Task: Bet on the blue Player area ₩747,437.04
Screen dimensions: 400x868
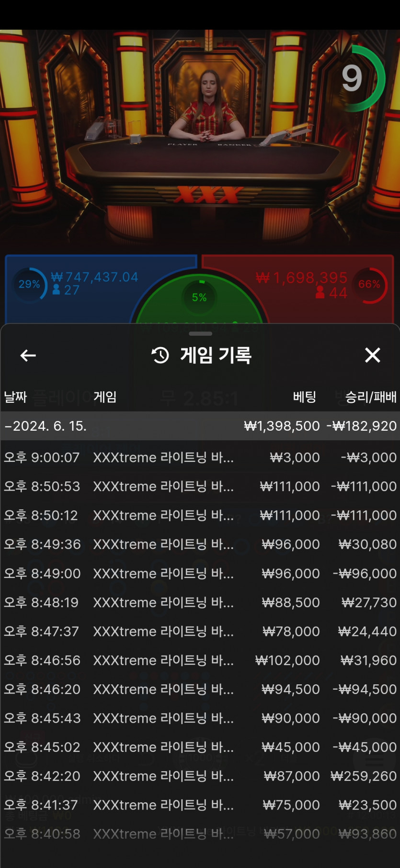Action: (x=94, y=277)
